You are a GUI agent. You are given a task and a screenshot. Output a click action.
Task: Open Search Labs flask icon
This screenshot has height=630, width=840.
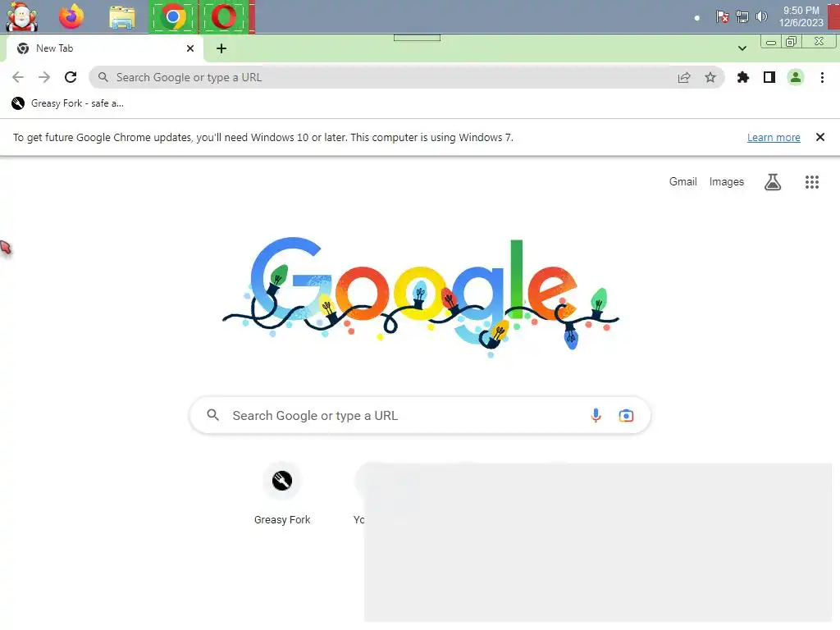pyautogui.click(x=772, y=182)
